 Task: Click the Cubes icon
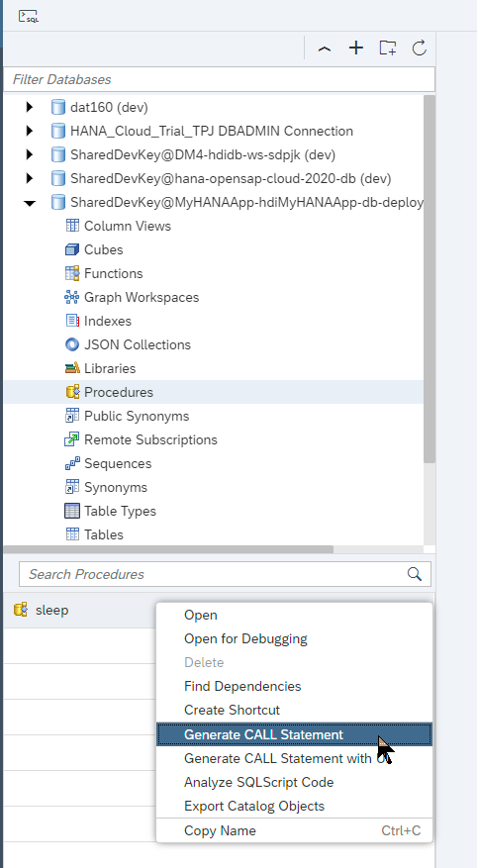click(72, 249)
